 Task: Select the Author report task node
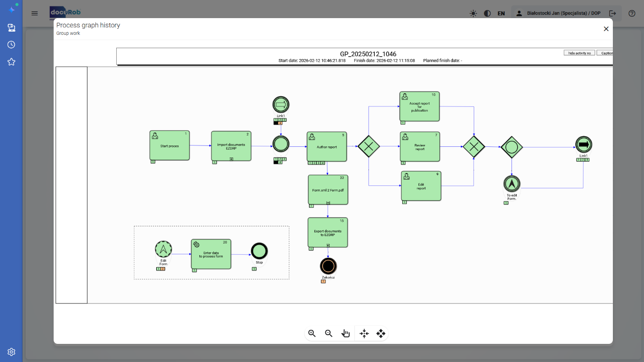coord(327,146)
